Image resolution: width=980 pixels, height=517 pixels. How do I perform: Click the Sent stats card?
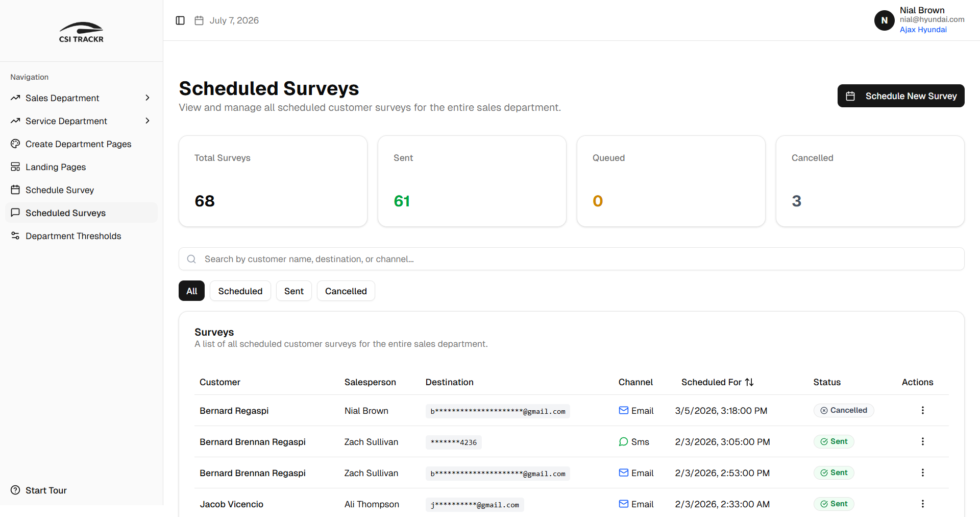pos(472,181)
